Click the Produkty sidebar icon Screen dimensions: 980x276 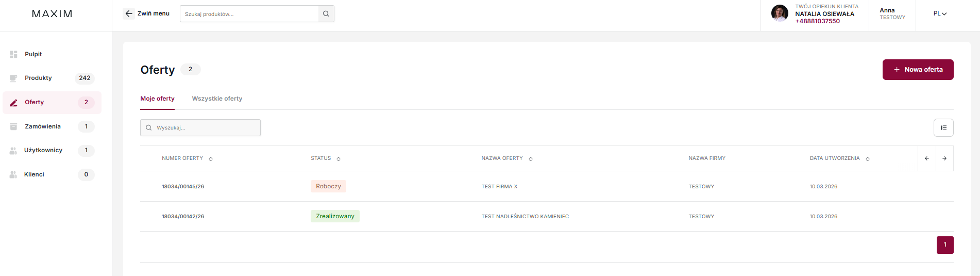click(14, 78)
